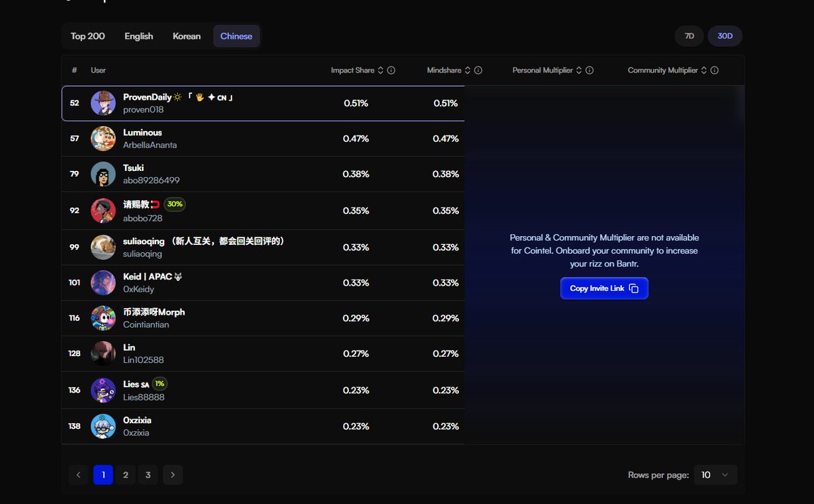Copy the invite link
814x504 pixels.
point(604,288)
